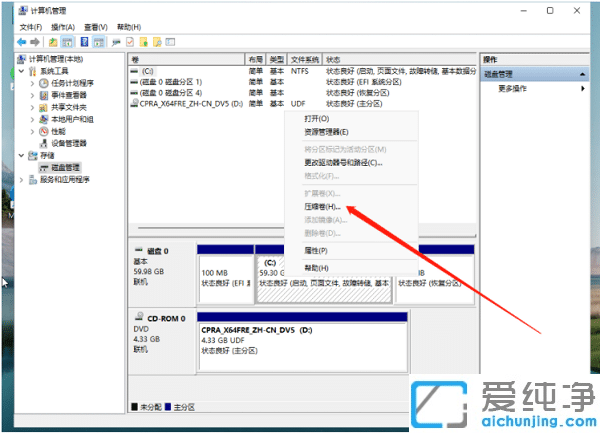This screenshot has height=433, width=600.
Task: Click the Up one level toolbar icon
Action: [x=53, y=42]
